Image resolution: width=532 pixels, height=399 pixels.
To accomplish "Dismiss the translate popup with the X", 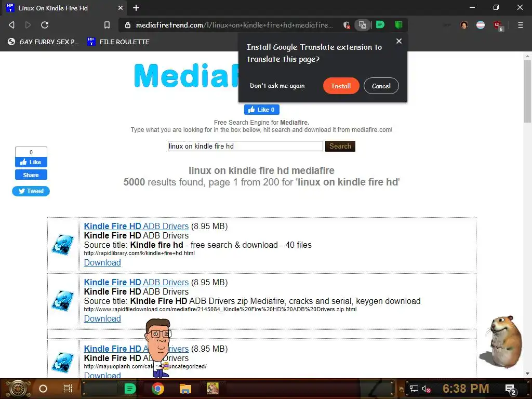I will pos(399,41).
